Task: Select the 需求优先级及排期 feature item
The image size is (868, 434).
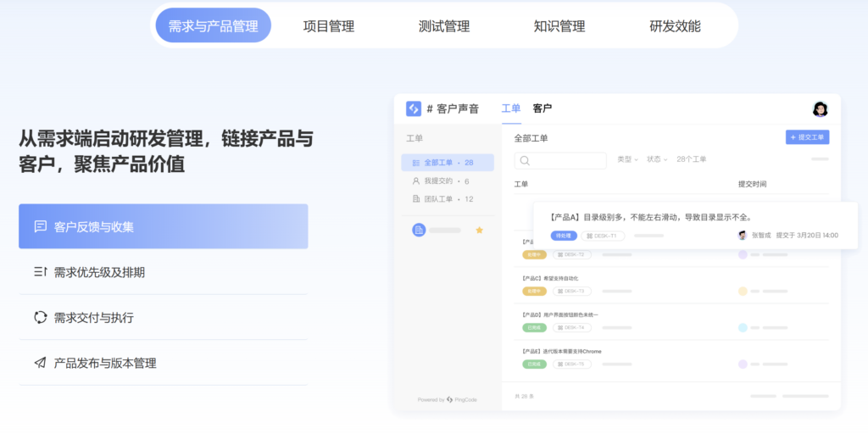Action: tap(164, 272)
